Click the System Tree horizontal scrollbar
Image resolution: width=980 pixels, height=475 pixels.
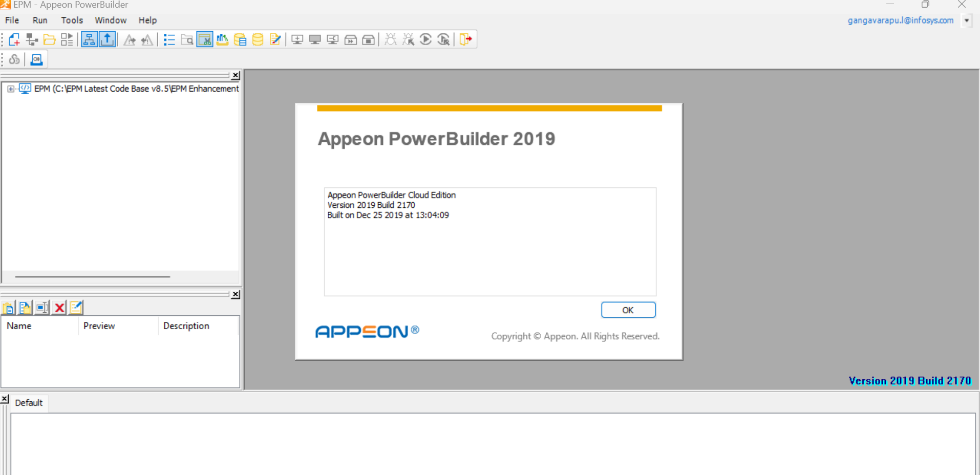coord(93,276)
